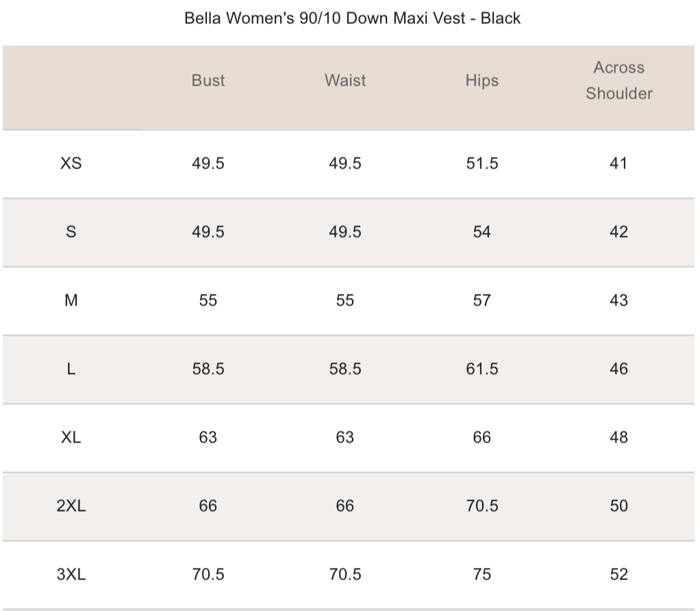The image size is (700, 611).
Task: Click the 3XL across shoulder value 52
Action: (x=618, y=574)
